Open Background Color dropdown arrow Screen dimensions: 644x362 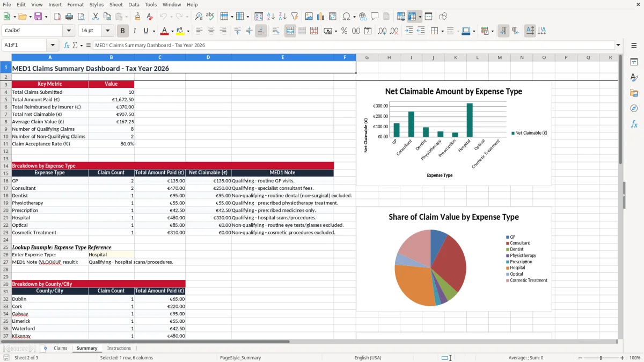187,31
